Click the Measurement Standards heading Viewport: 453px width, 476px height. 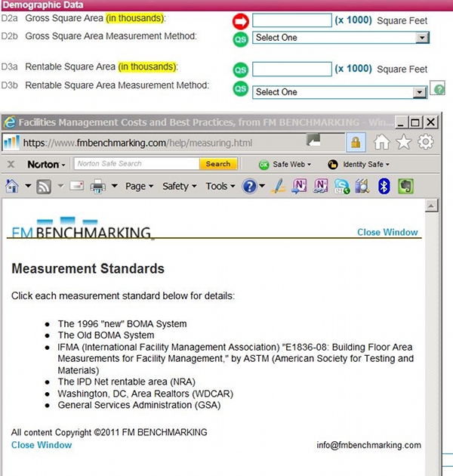coord(88,269)
